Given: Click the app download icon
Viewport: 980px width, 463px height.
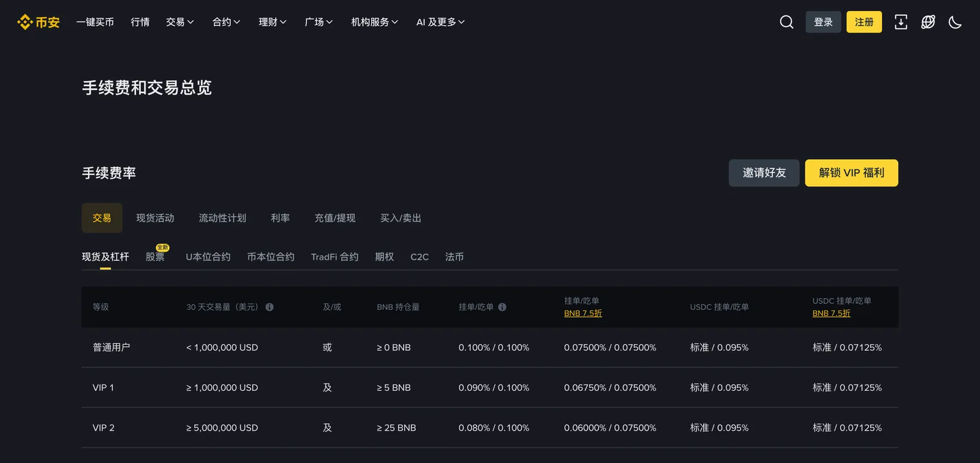Looking at the screenshot, I should [901, 22].
